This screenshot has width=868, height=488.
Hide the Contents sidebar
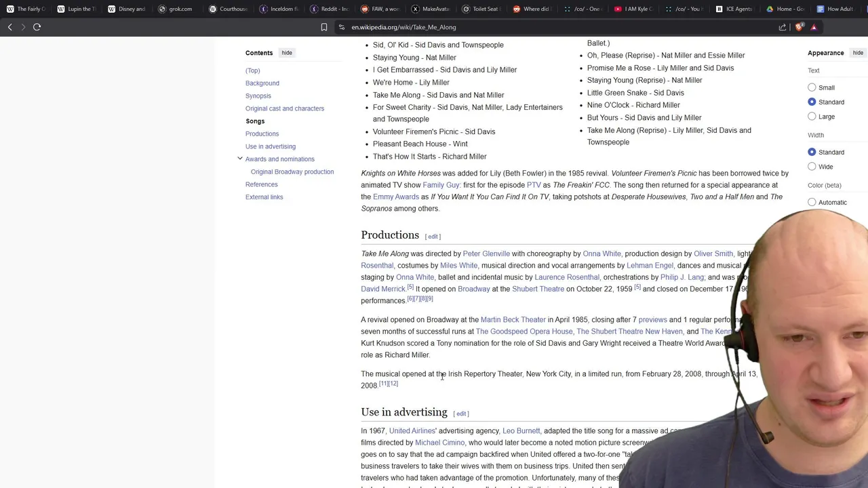click(287, 53)
